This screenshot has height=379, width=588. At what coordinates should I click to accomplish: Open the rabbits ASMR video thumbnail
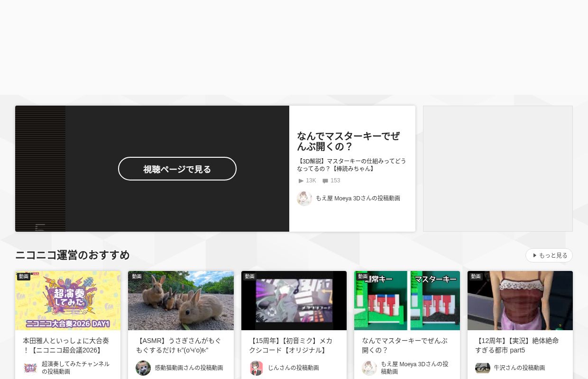pyautogui.click(x=181, y=300)
